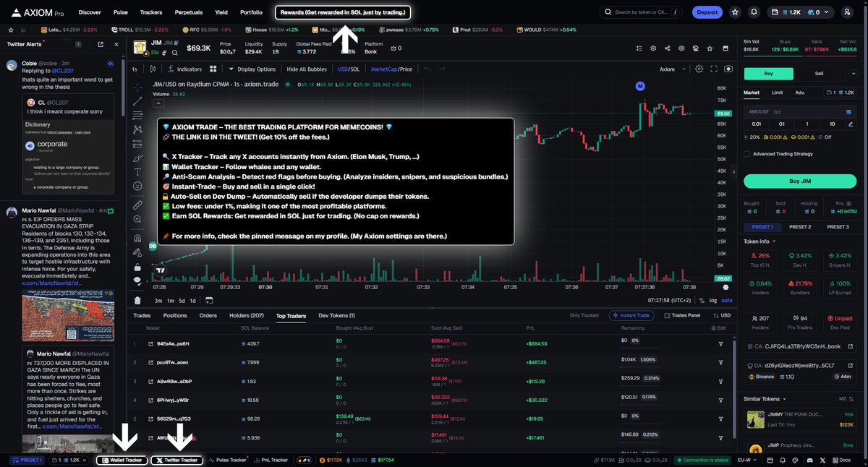
Task: Open Display Options dropdown
Action: [x=252, y=69]
